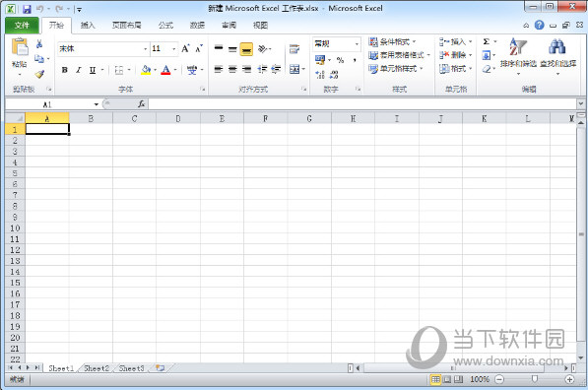Open the File tab
588x390 pixels.
(22, 26)
